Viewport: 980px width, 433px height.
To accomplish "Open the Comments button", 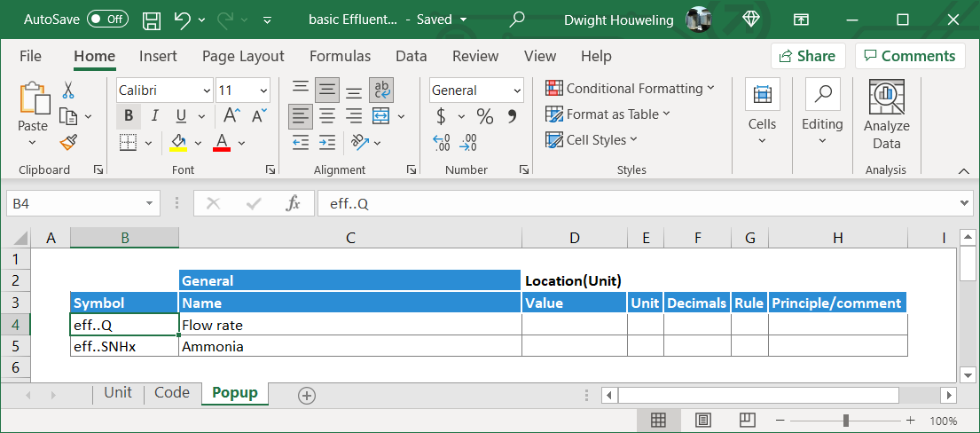I will tap(910, 56).
